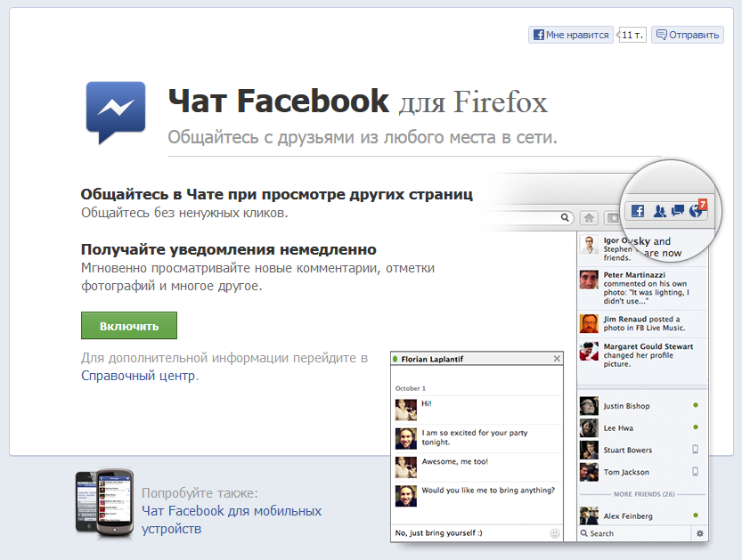Image resolution: width=742 pixels, height=560 pixels.
Task: Select Lee Hwa in friends list
Action: pos(642,427)
